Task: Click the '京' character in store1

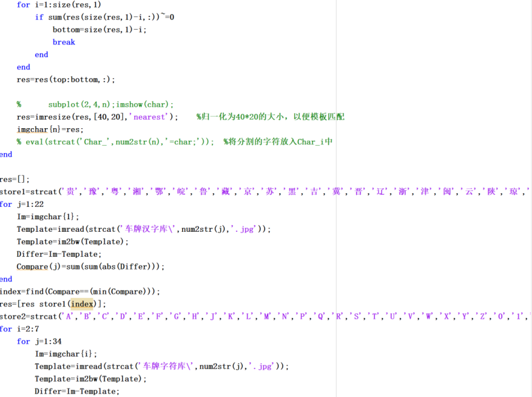Action: pyautogui.click(x=248, y=191)
